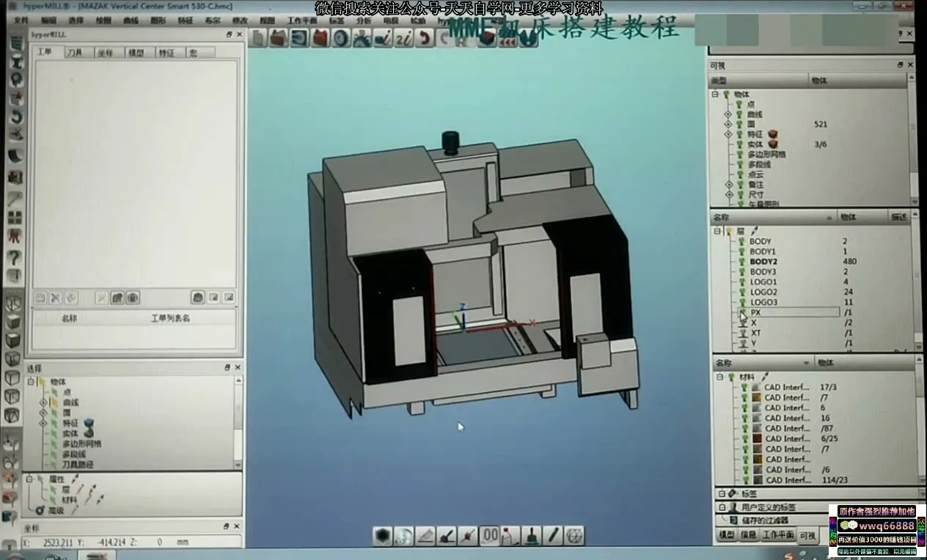This screenshot has width=927, height=560.
Task: Show the hidden X layer
Action: [742, 323]
